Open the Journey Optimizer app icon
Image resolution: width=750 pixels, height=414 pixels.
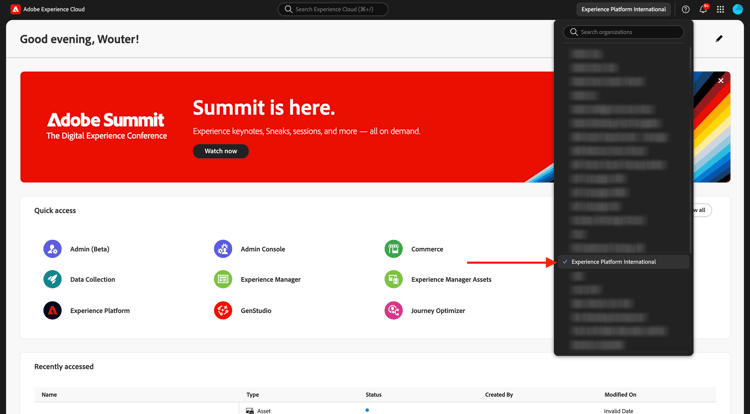[x=394, y=310]
